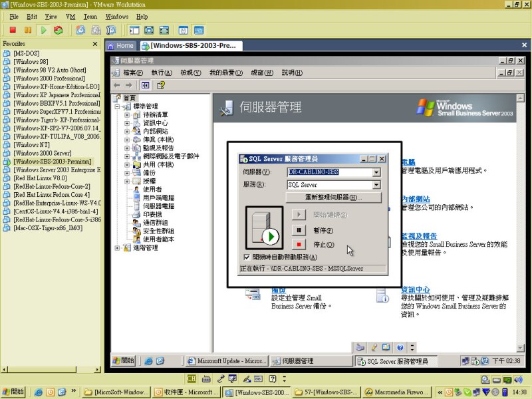Open the 內部網站 link

tap(416, 199)
